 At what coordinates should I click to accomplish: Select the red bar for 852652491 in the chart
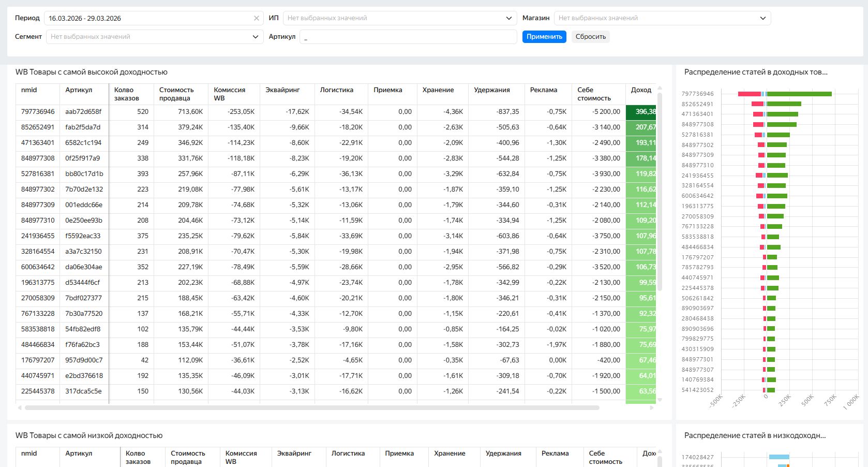(x=757, y=104)
